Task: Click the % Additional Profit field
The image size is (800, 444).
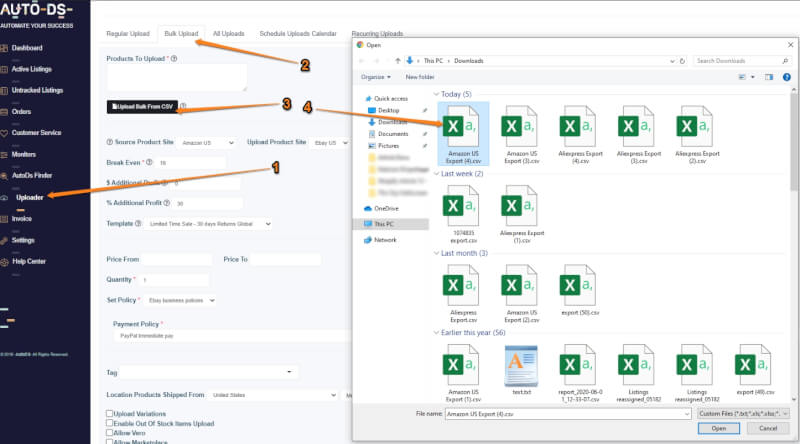Action: pyautogui.click(x=208, y=203)
